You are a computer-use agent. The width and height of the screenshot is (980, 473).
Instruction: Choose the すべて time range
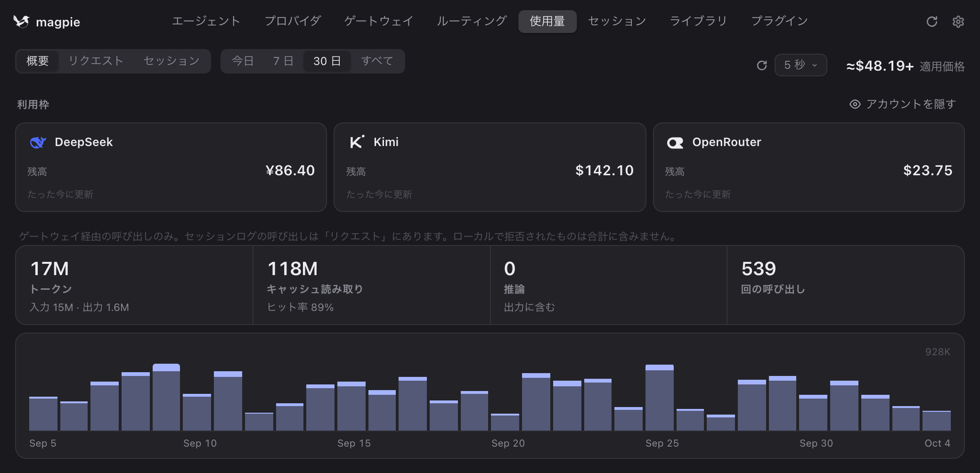pyautogui.click(x=377, y=61)
